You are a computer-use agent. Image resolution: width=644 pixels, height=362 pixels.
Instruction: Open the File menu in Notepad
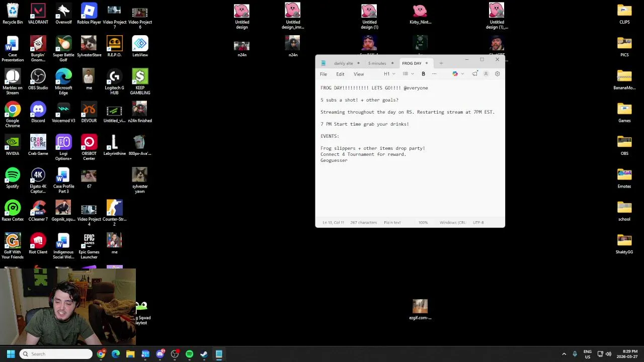[324, 74]
